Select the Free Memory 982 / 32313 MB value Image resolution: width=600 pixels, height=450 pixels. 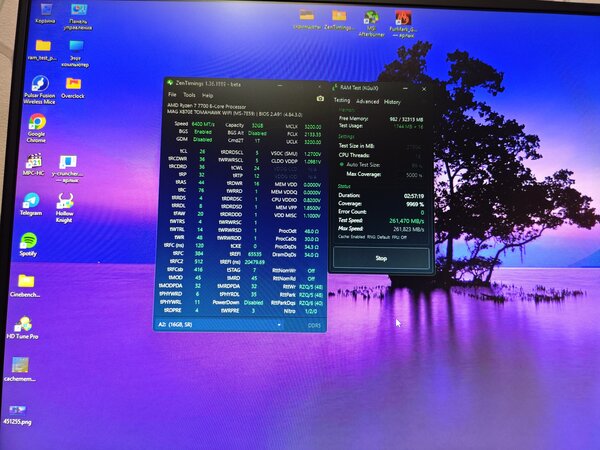(x=406, y=119)
